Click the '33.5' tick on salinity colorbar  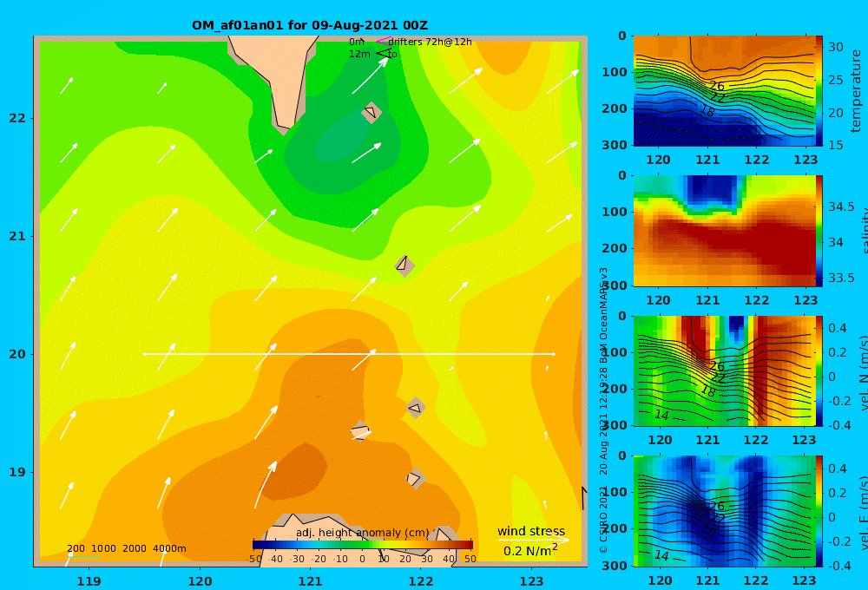(x=841, y=278)
